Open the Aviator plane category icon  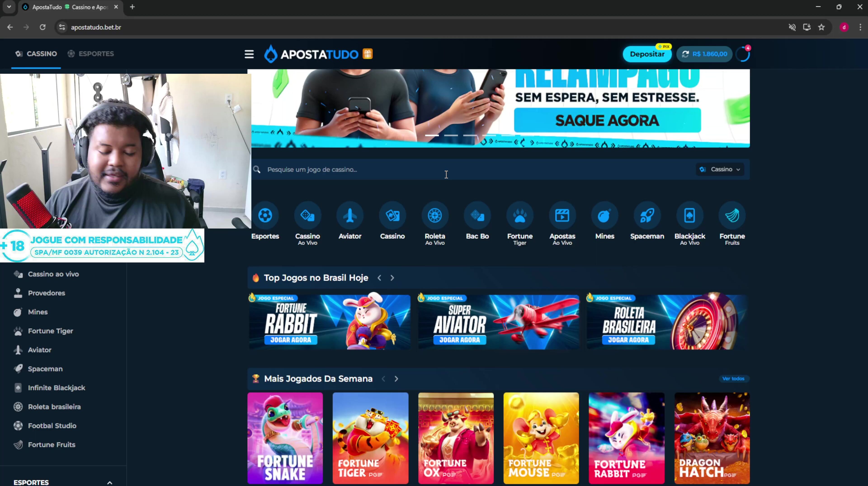tap(350, 216)
